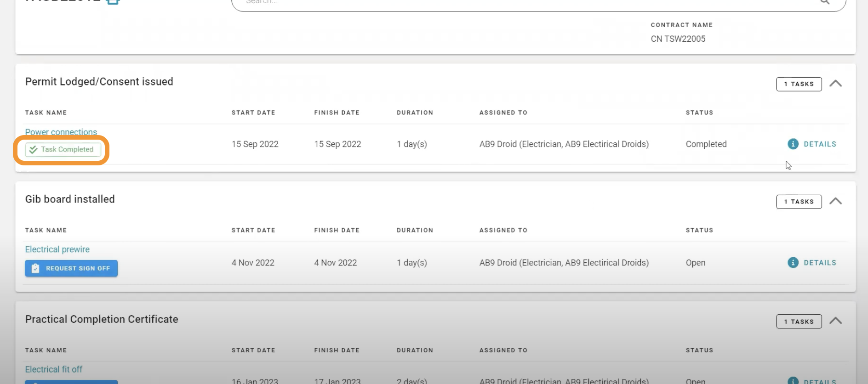Click the info icon for Power connections
Image resolution: width=868 pixels, height=384 pixels.
[793, 144]
